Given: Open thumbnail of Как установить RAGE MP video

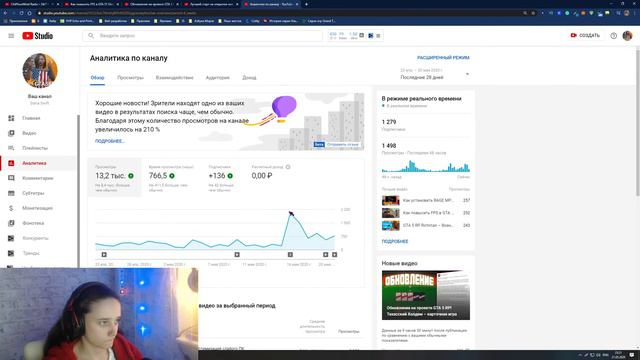Looking at the screenshot, I should pos(391,200).
